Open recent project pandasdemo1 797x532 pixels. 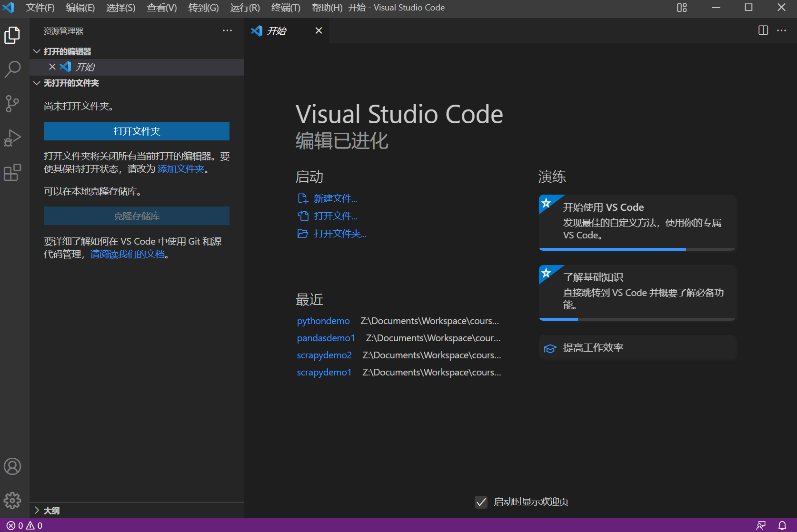(x=326, y=338)
